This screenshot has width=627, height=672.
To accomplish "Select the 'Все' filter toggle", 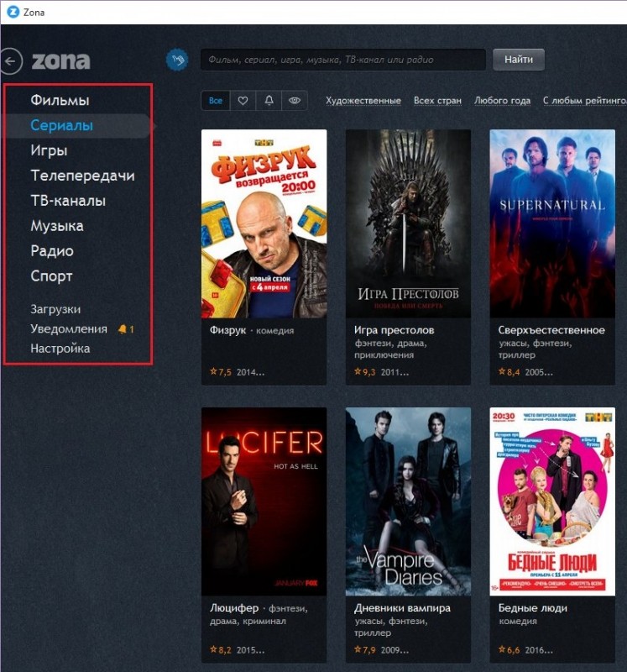I will [216, 101].
